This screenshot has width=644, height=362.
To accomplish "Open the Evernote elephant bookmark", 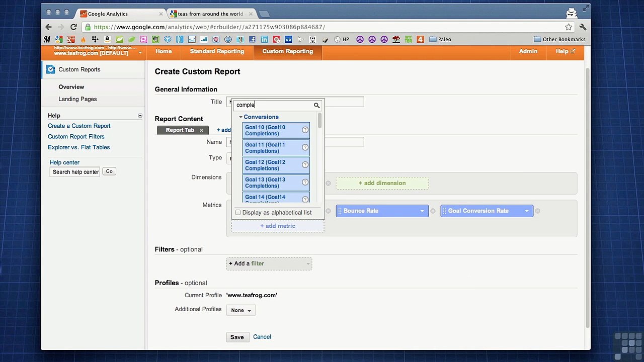I will pos(155,39).
